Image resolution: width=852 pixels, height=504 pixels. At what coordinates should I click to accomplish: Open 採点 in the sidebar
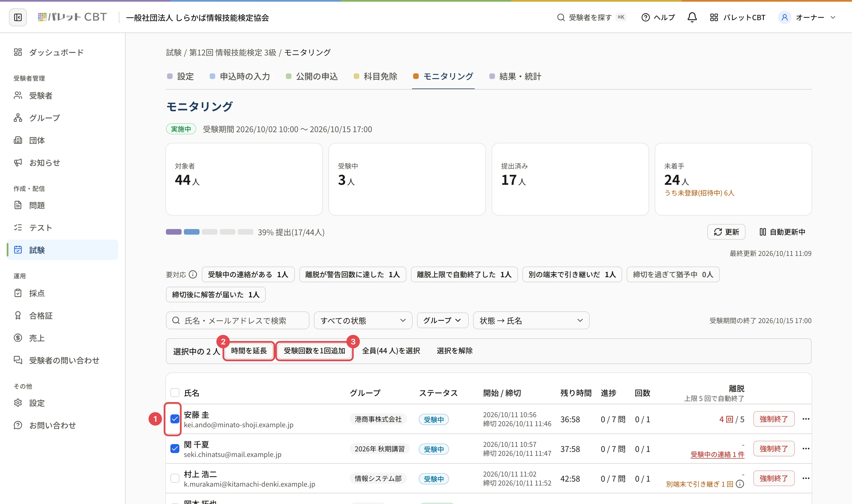(62, 293)
